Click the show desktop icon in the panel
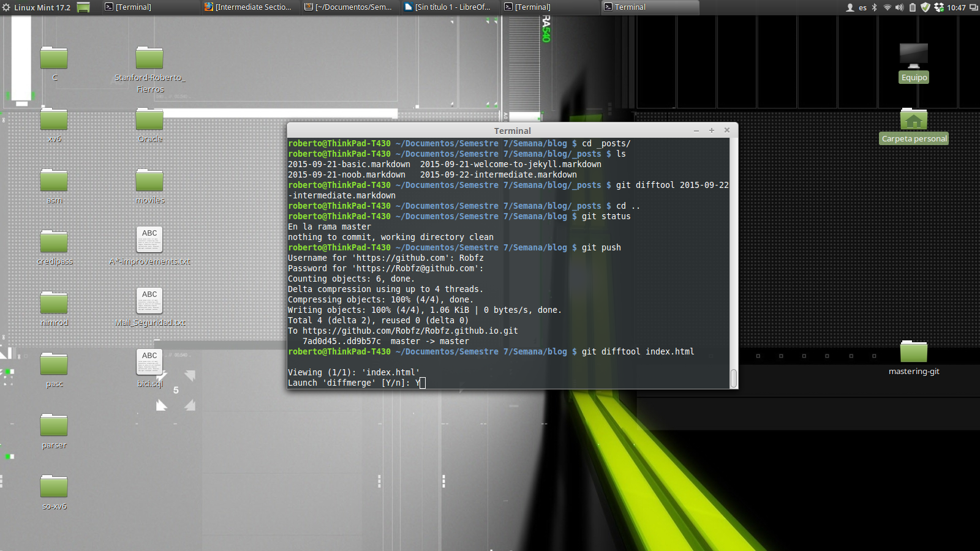980x551 pixels. [x=83, y=7]
